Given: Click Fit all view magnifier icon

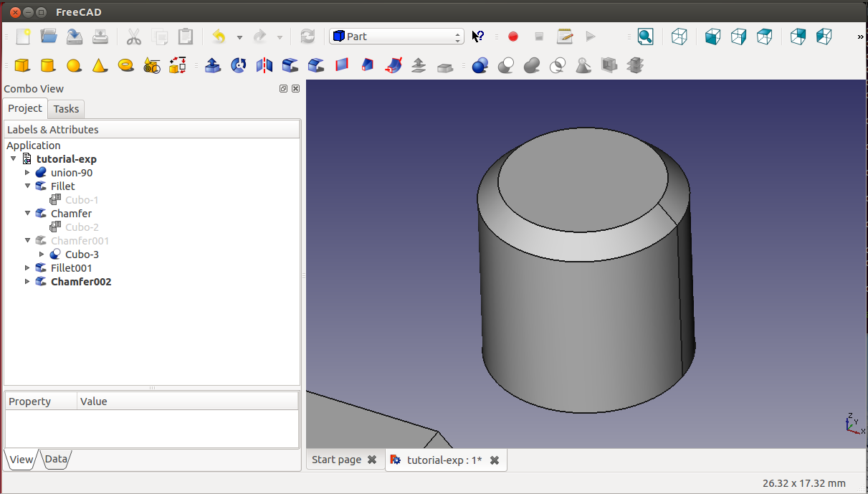Looking at the screenshot, I should [645, 37].
